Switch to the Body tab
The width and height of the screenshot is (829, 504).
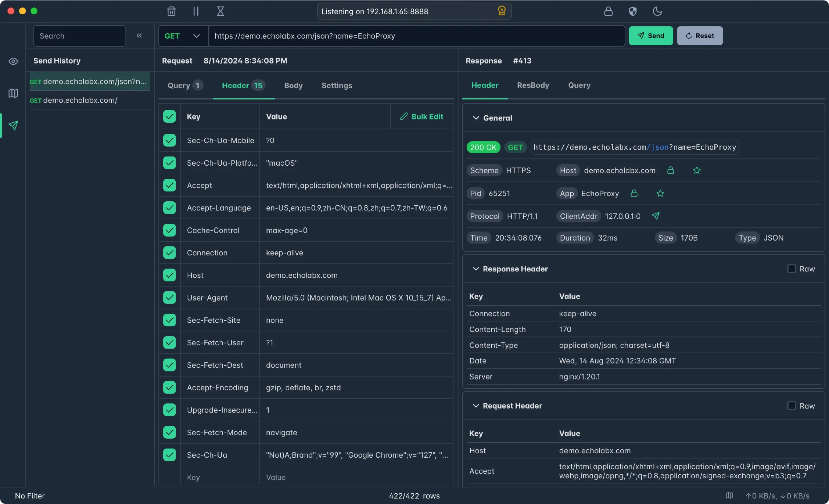[293, 86]
